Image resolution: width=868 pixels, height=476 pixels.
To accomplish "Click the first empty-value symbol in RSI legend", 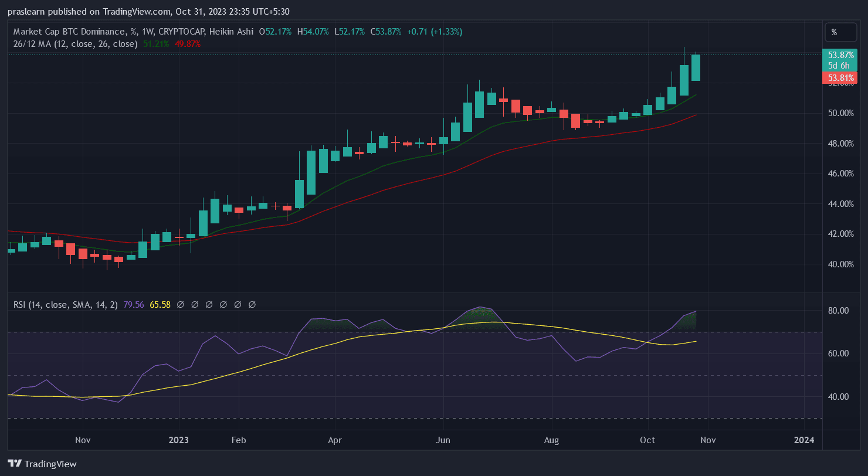I will click(x=181, y=305).
